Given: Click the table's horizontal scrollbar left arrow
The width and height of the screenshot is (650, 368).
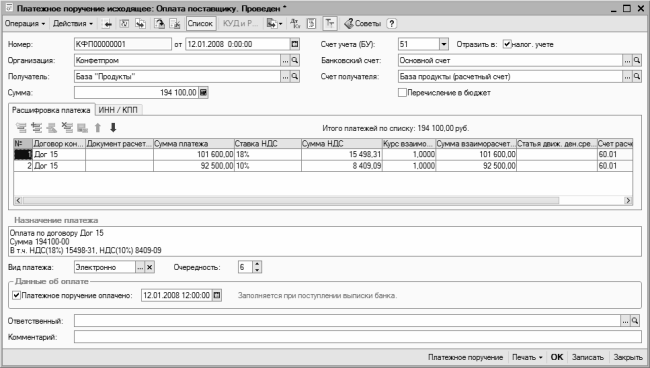Looking at the screenshot, I should tap(18, 201).
